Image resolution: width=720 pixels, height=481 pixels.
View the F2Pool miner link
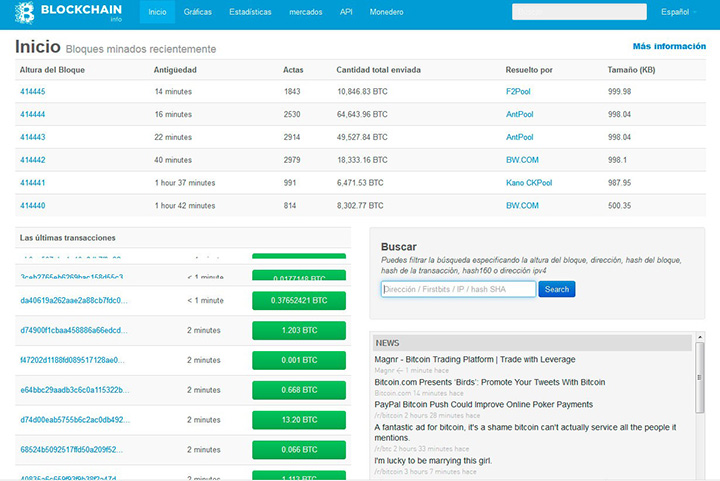tap(520, 91)
